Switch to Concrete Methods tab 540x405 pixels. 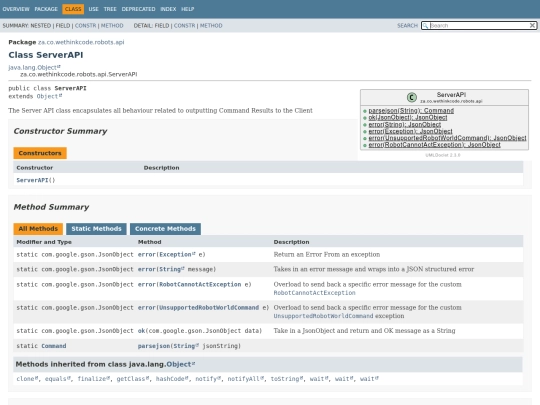(x=165, y=229)
